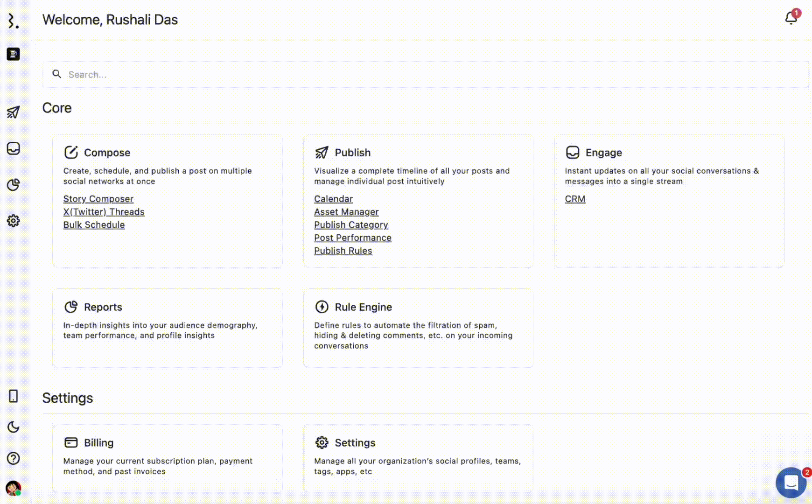
Task: Open the gear Settings sidebar icon
Action: (x=14, y=221)
